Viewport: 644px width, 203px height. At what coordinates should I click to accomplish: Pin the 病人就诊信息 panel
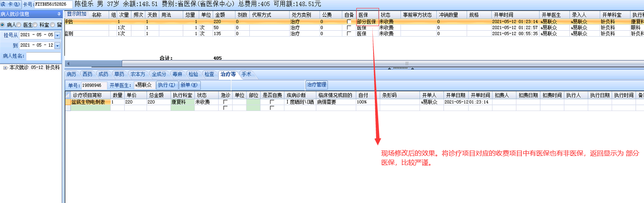pos(59,14)
